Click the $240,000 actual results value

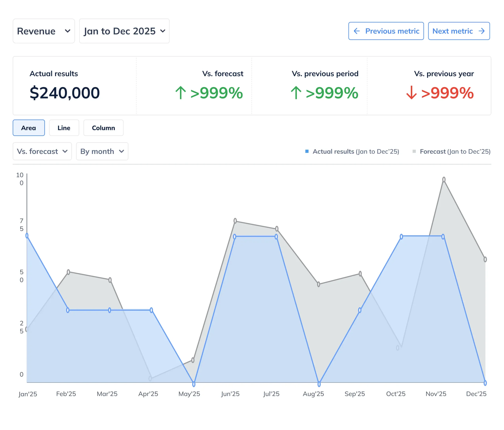[65, 93]
